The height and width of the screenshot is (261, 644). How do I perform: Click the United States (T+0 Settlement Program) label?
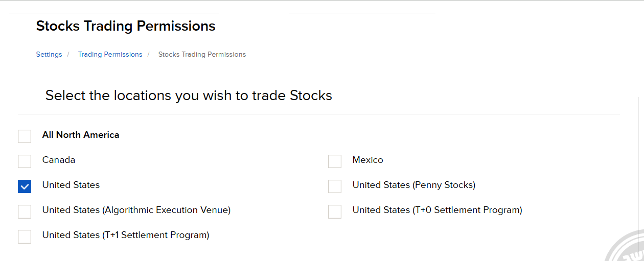click(437, 210)
